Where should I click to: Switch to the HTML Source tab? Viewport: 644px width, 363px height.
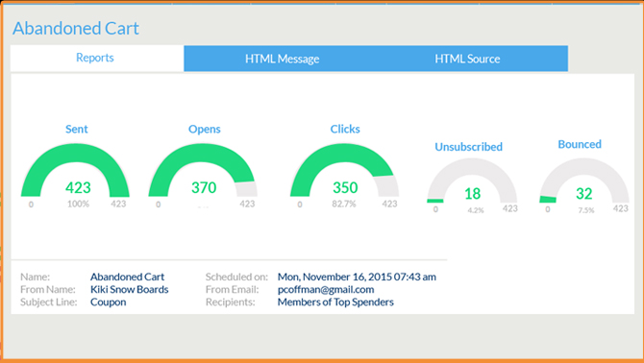(x=467, y=59)
